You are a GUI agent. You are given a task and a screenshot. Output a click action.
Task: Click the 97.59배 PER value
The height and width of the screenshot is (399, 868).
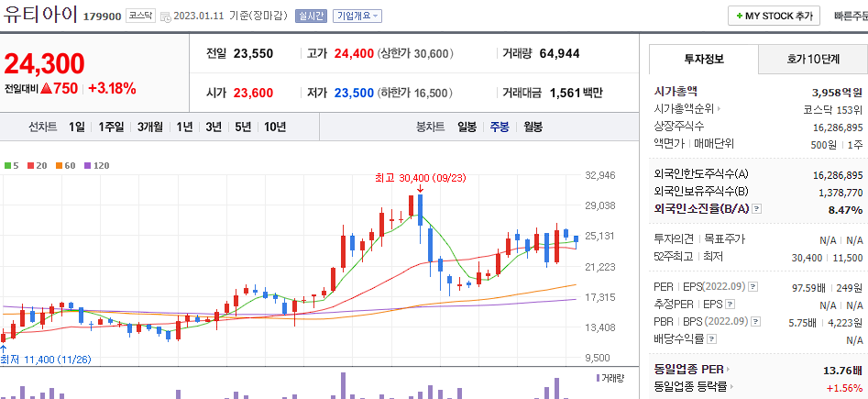click(809, 288)
